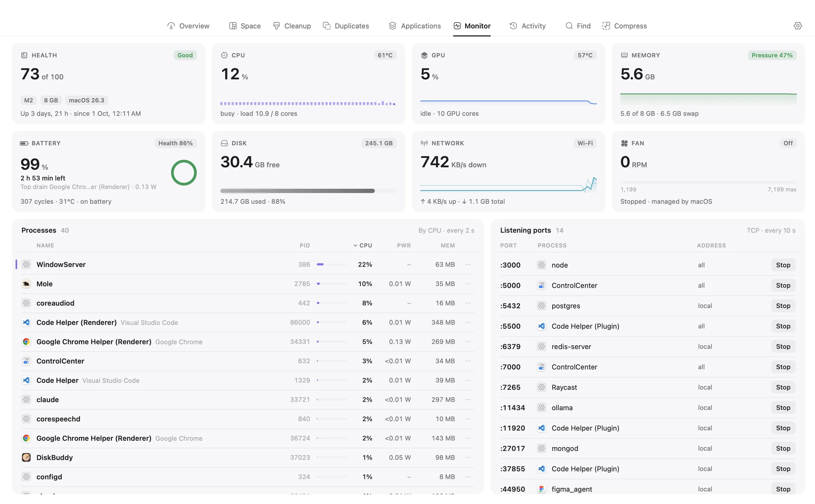Viewport: 815px width, 504px height.
Task: Stop the node process on port 3000
Action: point(783,265)
